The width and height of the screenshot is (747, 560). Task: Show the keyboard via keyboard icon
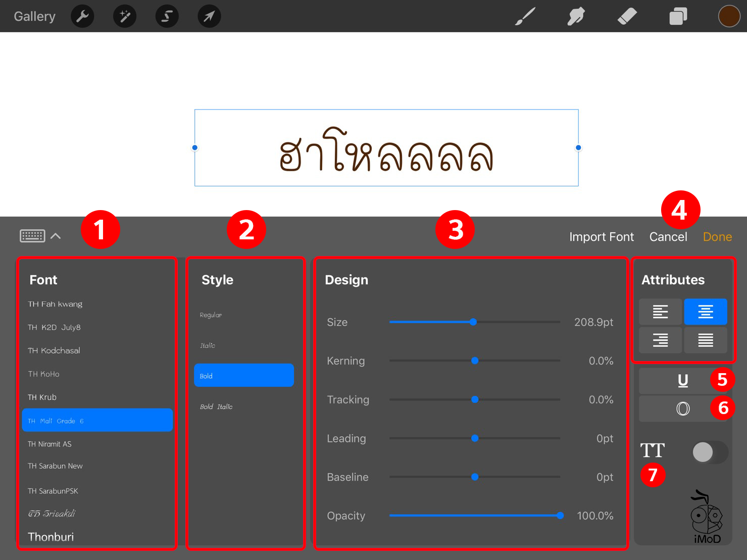point(32,236)
